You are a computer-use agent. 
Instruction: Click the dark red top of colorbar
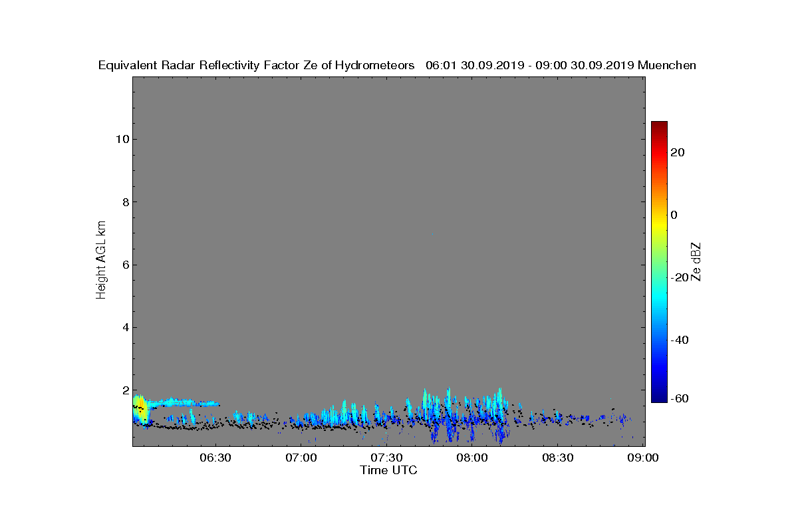click(x=659, y=125)
